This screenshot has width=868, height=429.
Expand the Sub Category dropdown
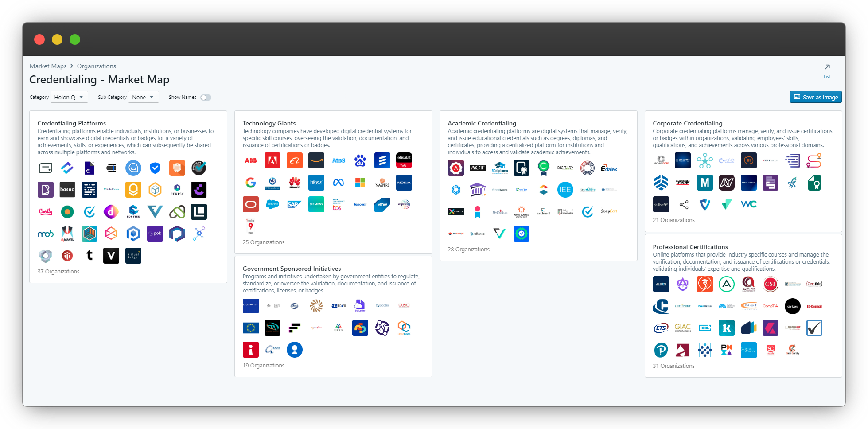coord(144,97)
